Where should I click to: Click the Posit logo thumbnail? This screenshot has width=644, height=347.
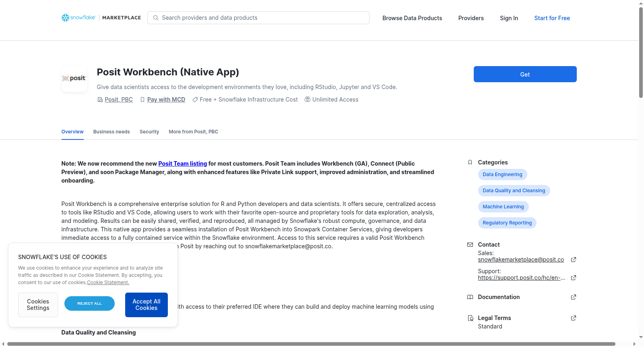point(74,79)
